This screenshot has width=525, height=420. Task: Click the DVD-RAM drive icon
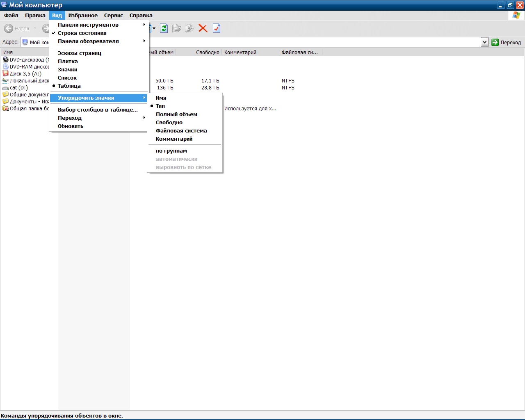[x=6, y=66]
